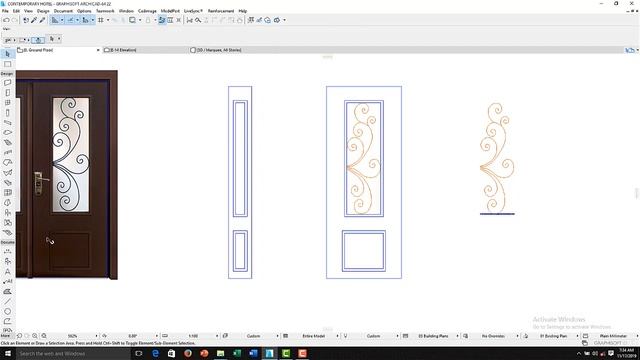Image resolution: width=640 pixels, height=360 pixels.
Task: Open the Trace options dropdown arrow
Action: 140,20
